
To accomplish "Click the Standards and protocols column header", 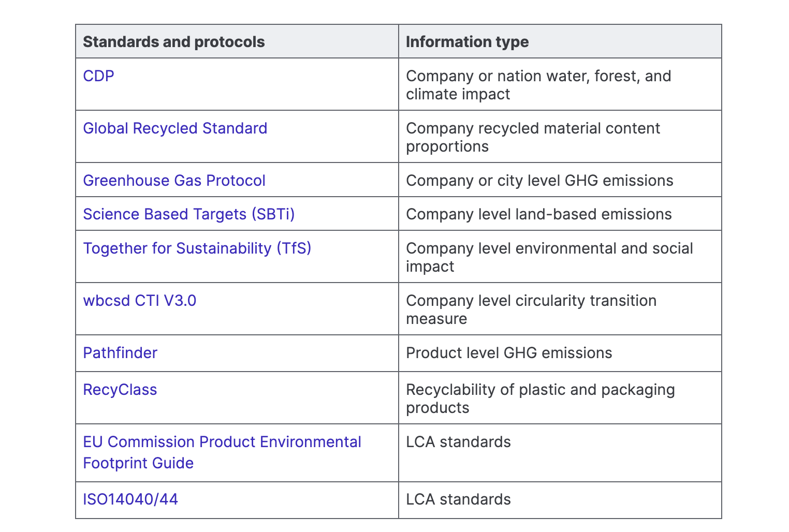I will pyautogui.click(x=174, y=42).
